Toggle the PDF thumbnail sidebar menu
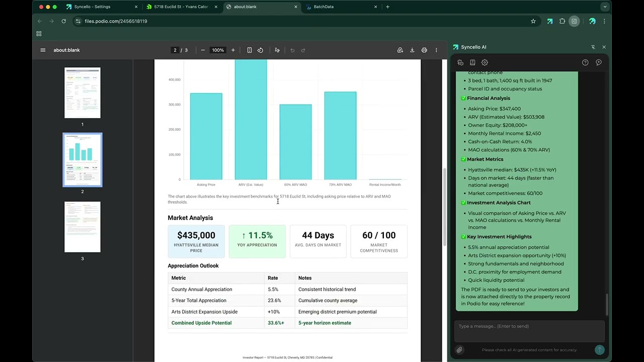 point(43,50)
